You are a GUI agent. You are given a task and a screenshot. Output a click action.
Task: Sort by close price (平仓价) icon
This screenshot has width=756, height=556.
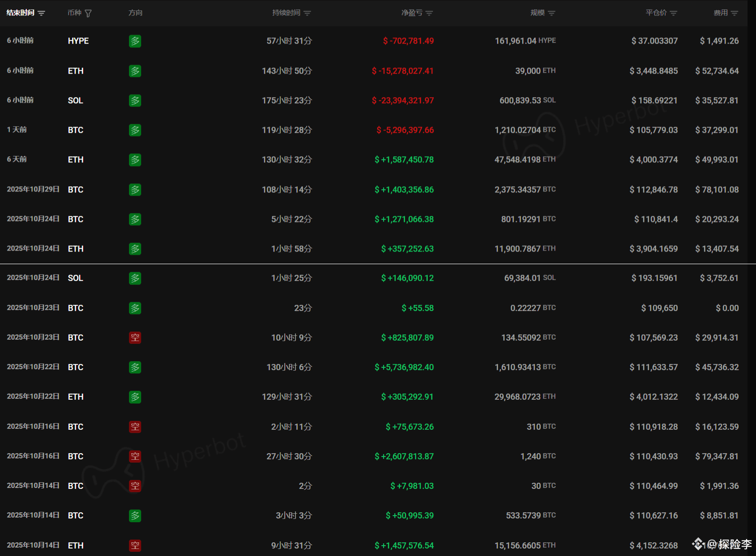tap(673, 13)
